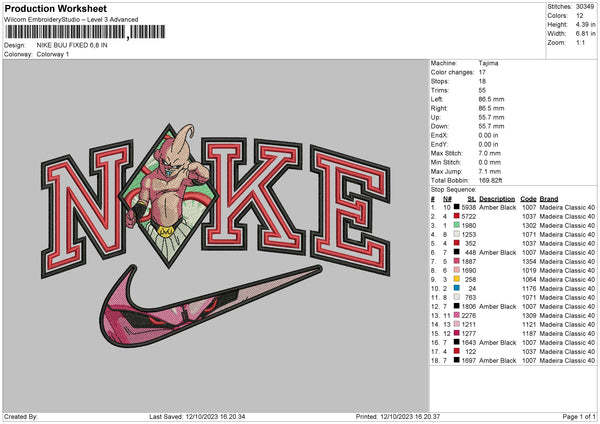Select the Total Bobbin value 169.82ft
Screen dimensions: 600x424
point(490,181)
